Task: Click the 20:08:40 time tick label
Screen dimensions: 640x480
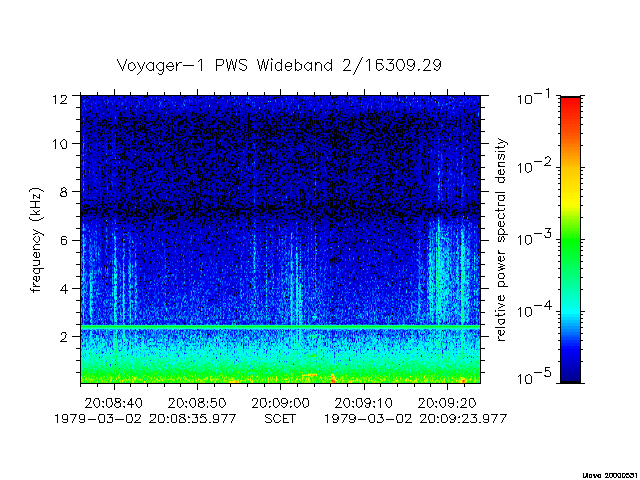Action: (114, 403)
